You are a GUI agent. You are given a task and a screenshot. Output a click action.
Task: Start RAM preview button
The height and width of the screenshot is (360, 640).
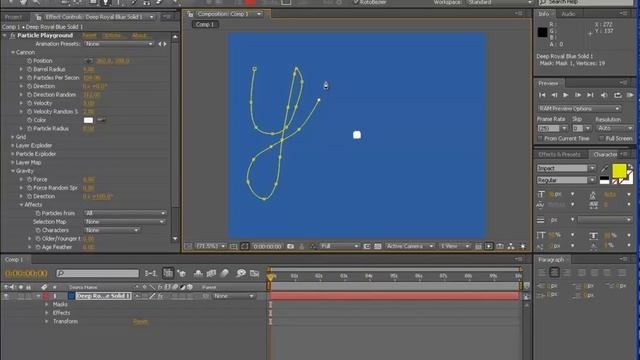(x=630, y=95)
